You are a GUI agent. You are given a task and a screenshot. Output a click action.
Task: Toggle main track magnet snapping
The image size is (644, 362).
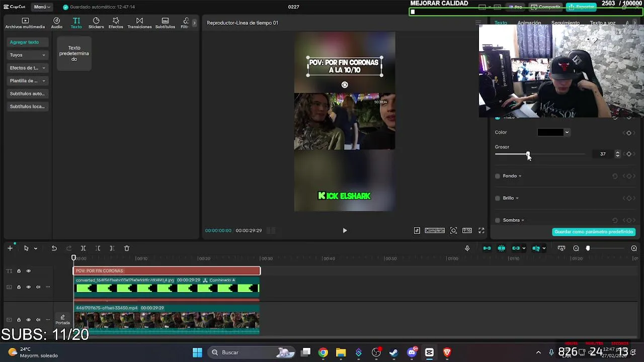pos(487,248)
